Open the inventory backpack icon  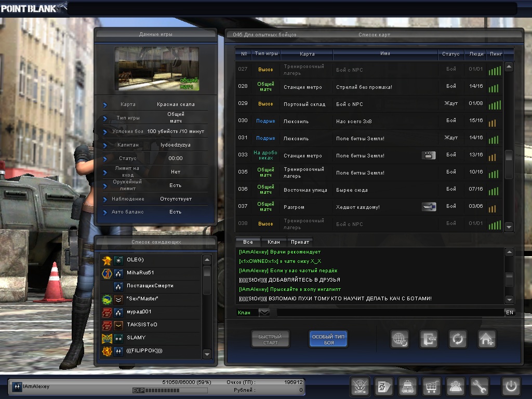tap(407, 386)
